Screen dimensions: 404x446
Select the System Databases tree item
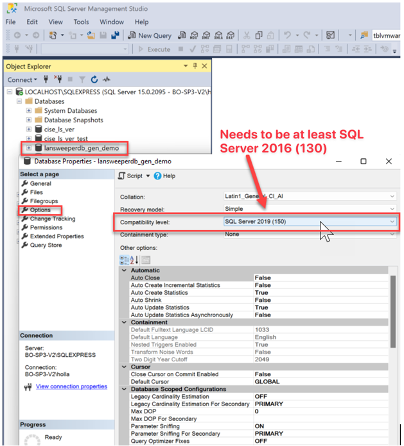click(70, 111)
